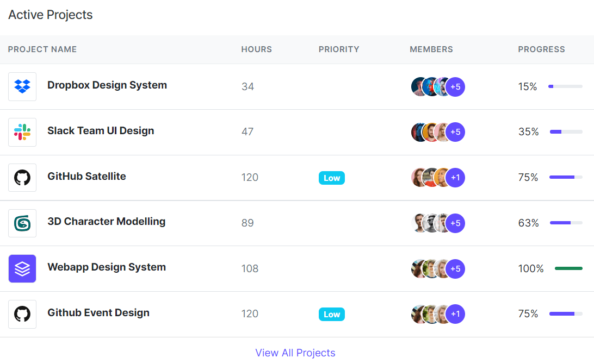This screenshot has width=594, height=364.
Task: Click the Slack Team UI Design project title
Action: 101,130
